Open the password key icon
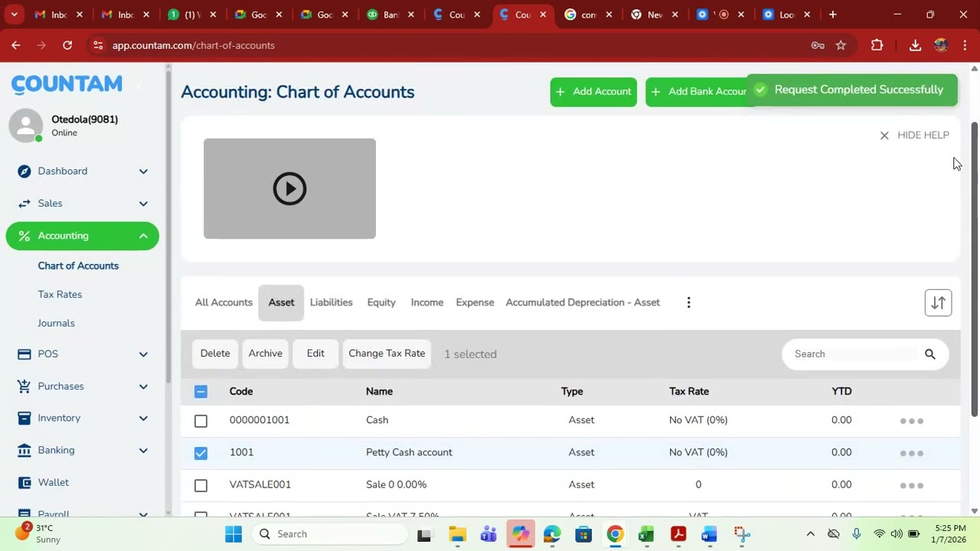 tap(818, 45)
